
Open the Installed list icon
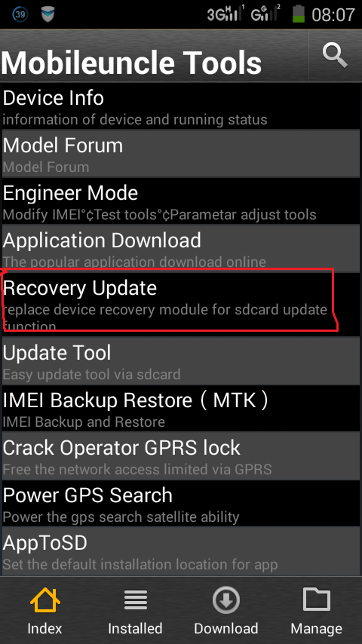[136, 600]
